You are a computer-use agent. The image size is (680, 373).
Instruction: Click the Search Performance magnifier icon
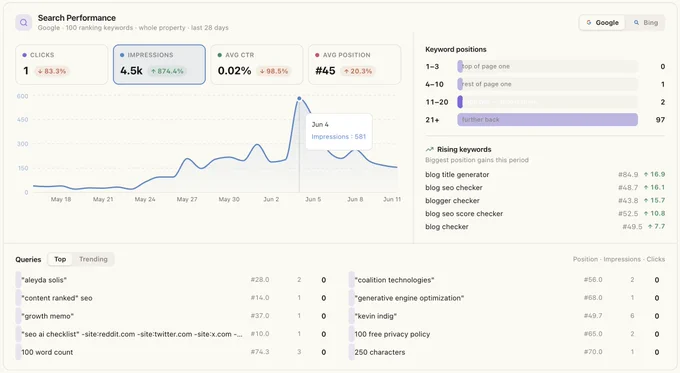coord(23,23)
